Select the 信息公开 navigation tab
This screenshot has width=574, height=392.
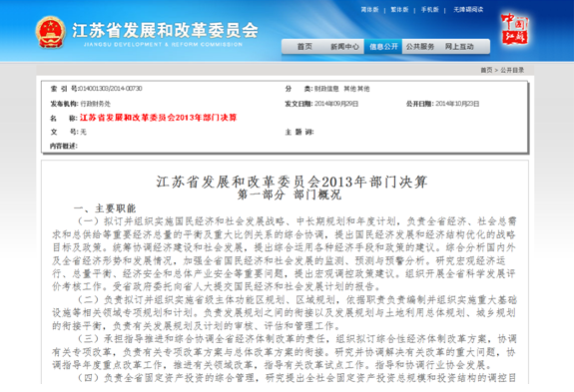[383, 47]
